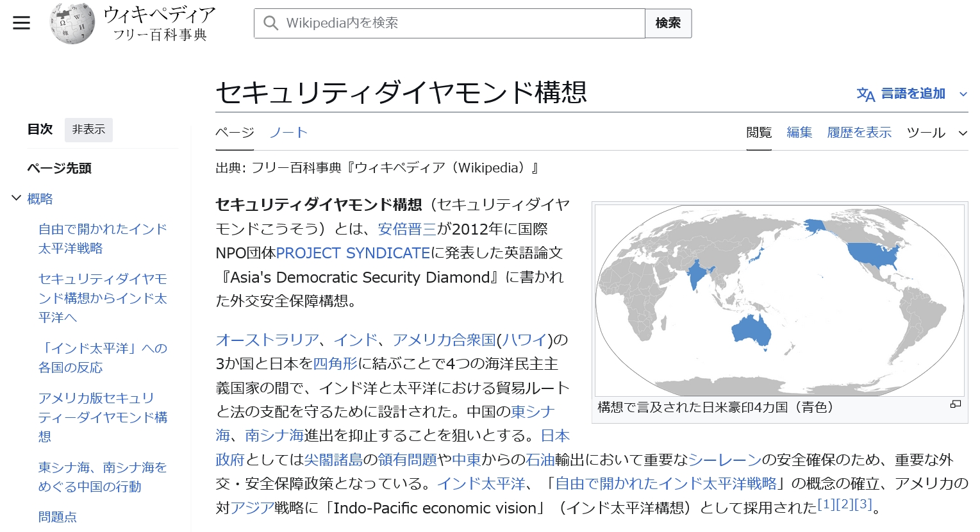Hide the table of contents (非表示)
The image size is (980, 532).
click(x=88, y=129)
